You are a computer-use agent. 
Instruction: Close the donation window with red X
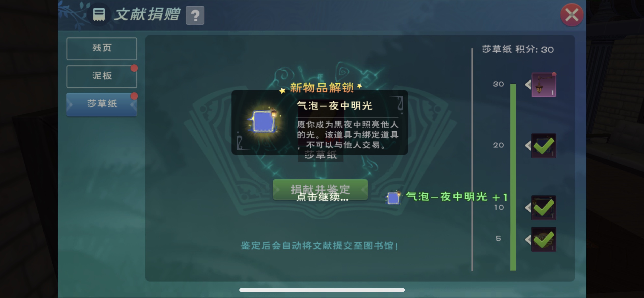572,15
